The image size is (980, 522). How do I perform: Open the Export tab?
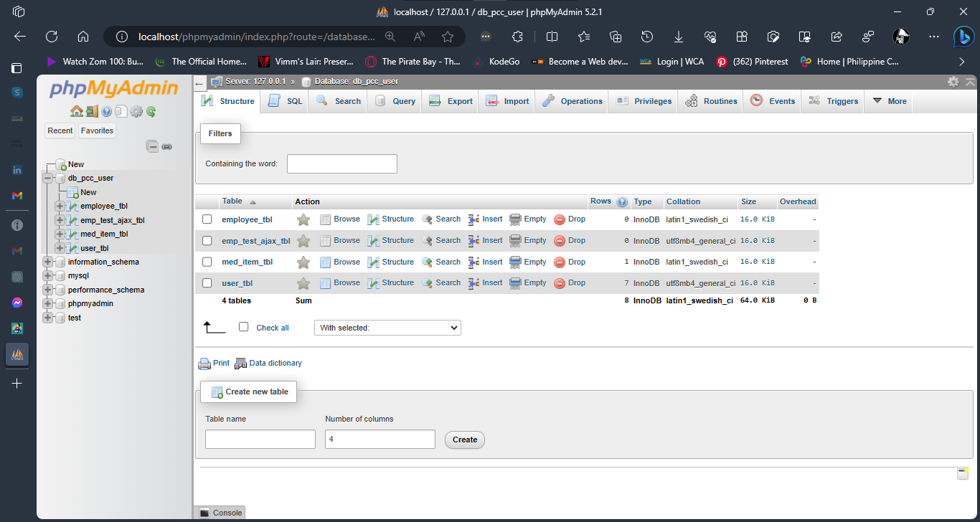tap(451, 101)
